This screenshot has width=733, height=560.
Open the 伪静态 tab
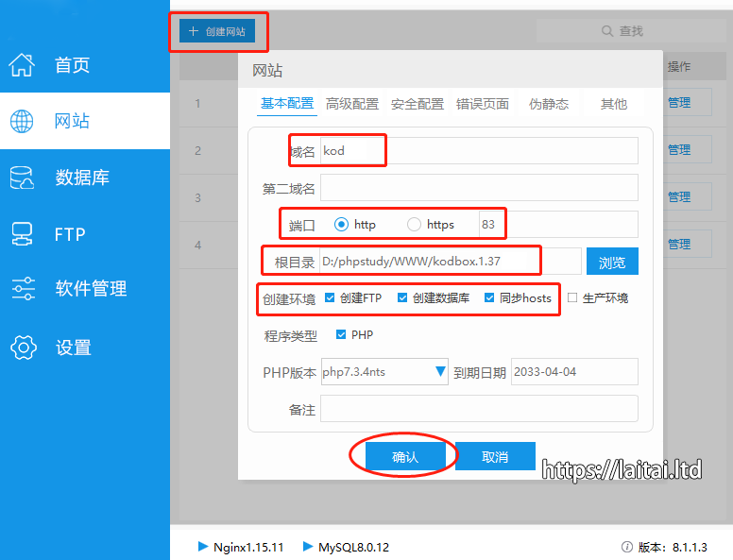coord(549,104)
